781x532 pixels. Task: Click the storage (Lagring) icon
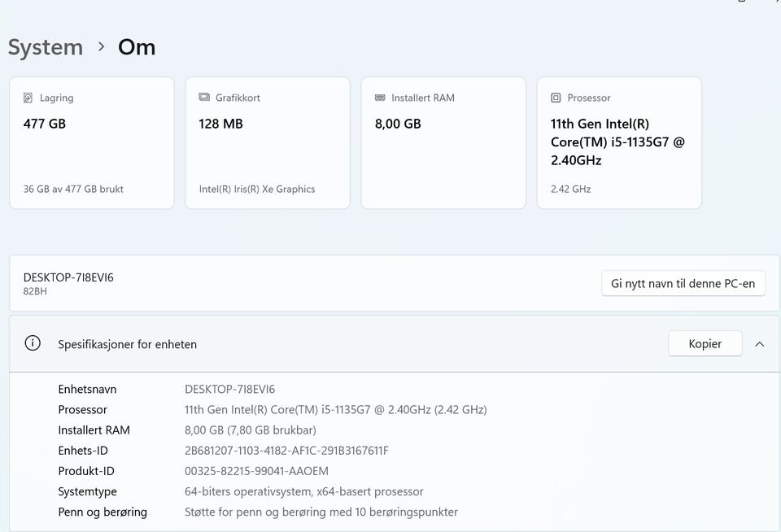pos(29,98)
